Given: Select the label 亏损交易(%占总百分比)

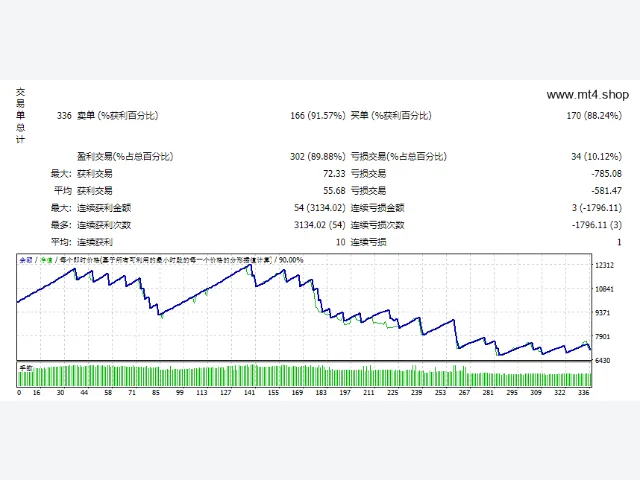Looking at the screenshot, I should (398, 156).
